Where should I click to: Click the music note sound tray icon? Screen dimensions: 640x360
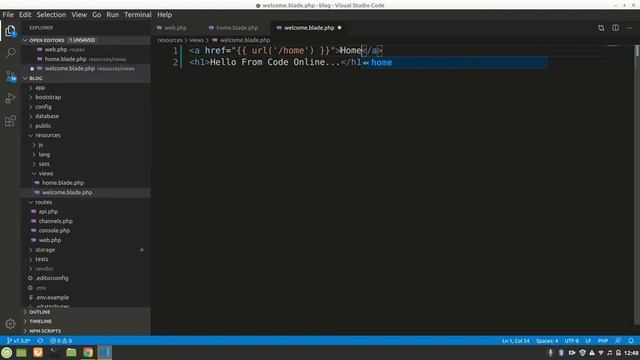coord(609,353)
